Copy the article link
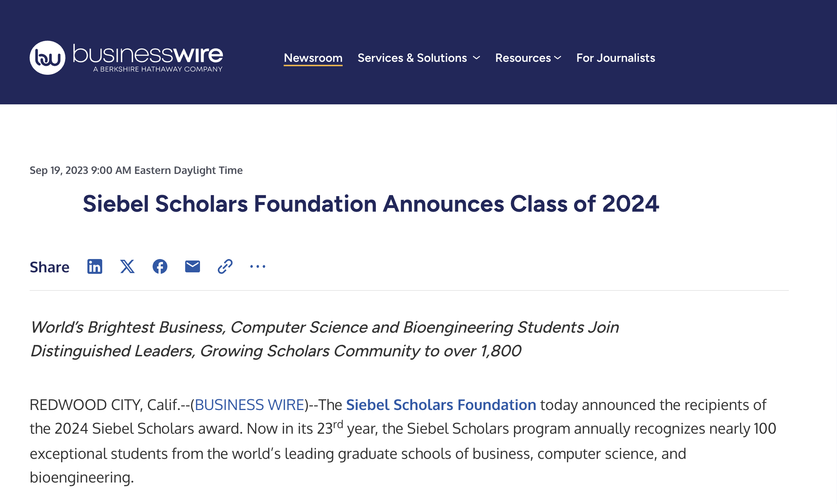 (224, 266)
